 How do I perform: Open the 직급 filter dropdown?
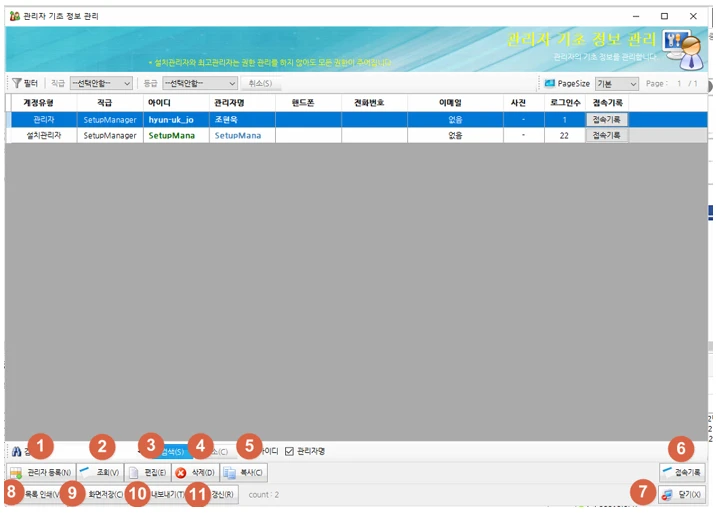tap(101, 83)
